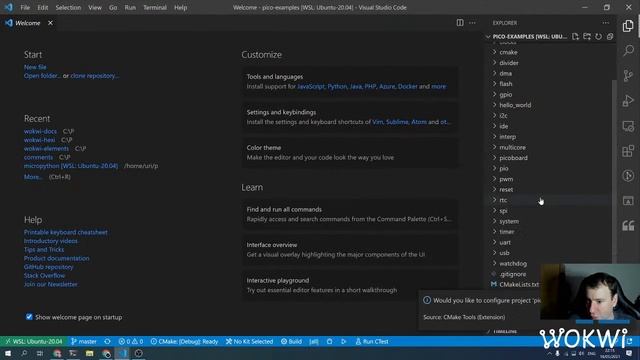Screen dimensions: 640x360
Task: Expand the watchdog folder
Action: pos(513,264)
